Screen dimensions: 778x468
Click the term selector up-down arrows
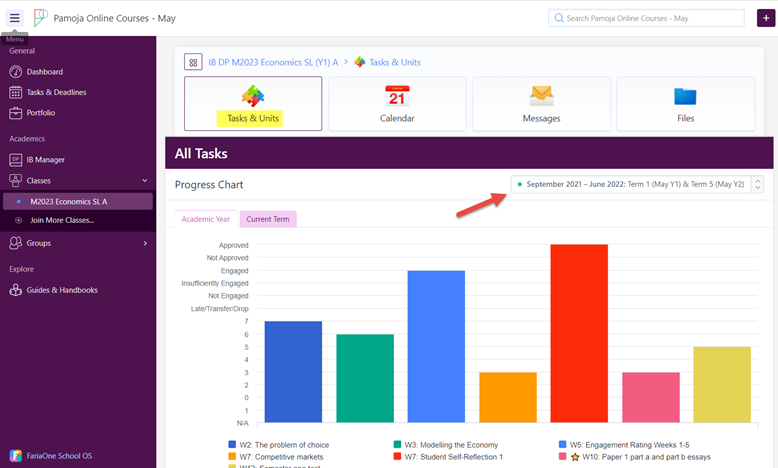[758, 184]
